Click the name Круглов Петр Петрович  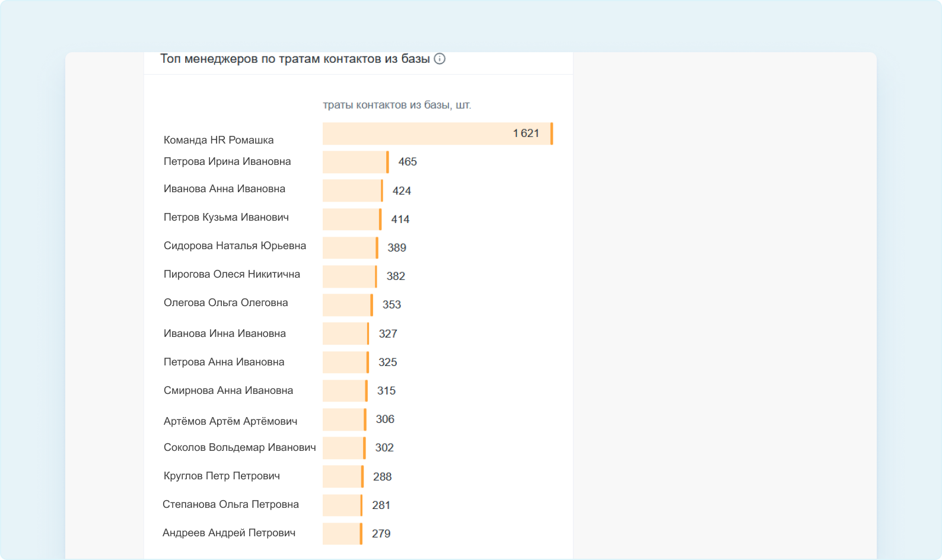221,476
